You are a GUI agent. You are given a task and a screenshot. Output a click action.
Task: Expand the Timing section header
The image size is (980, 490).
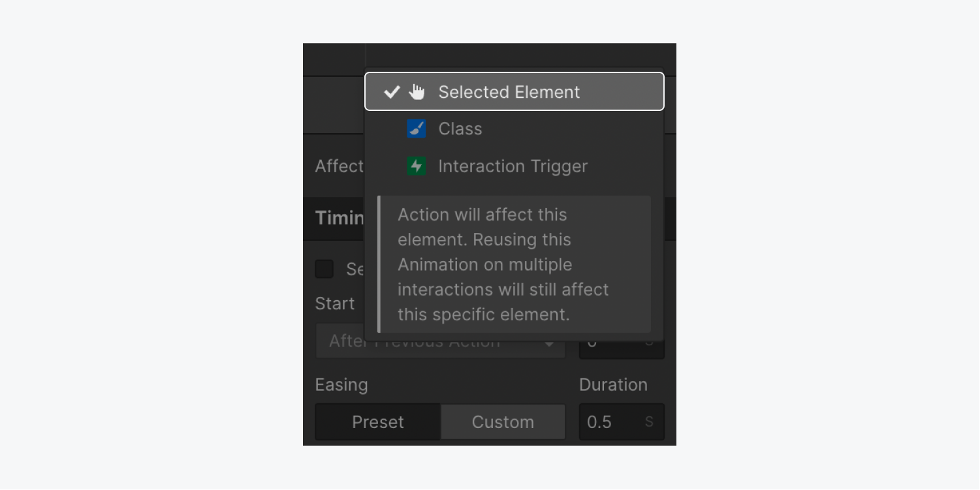(x=340, y=218)
